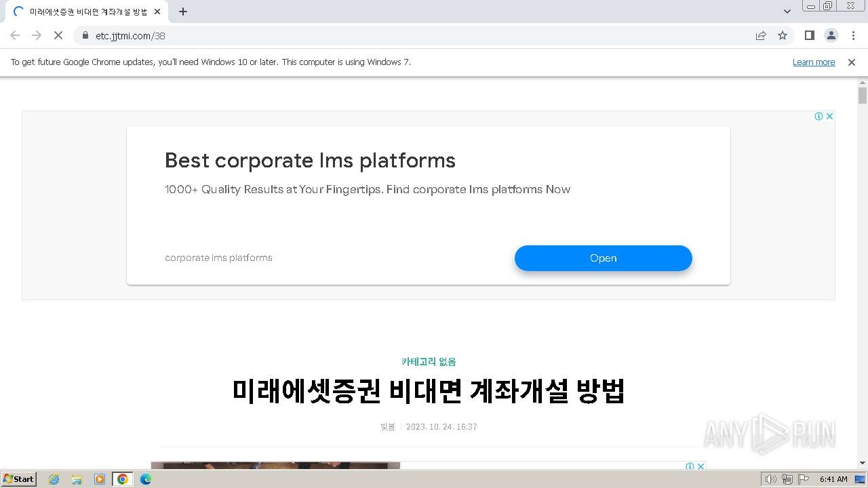The image size is (868, 488).
Task: Go forward to next page
Action: tap(37, 35)
